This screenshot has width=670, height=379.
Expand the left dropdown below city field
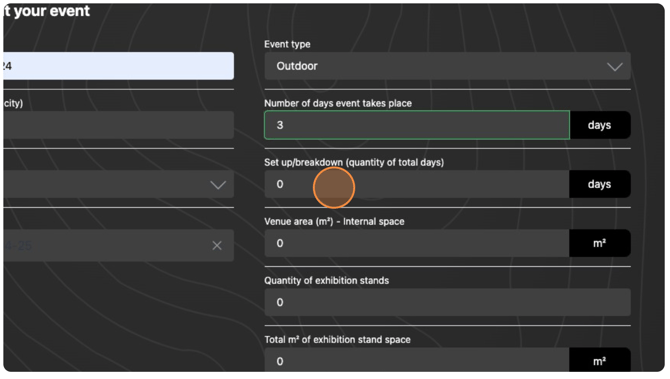click(118, 184)
